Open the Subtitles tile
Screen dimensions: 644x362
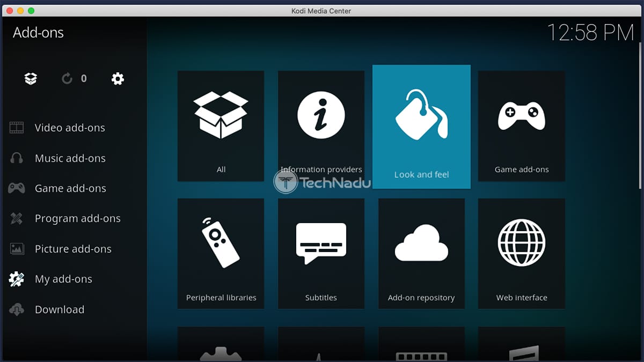click(x=321, y=254)
